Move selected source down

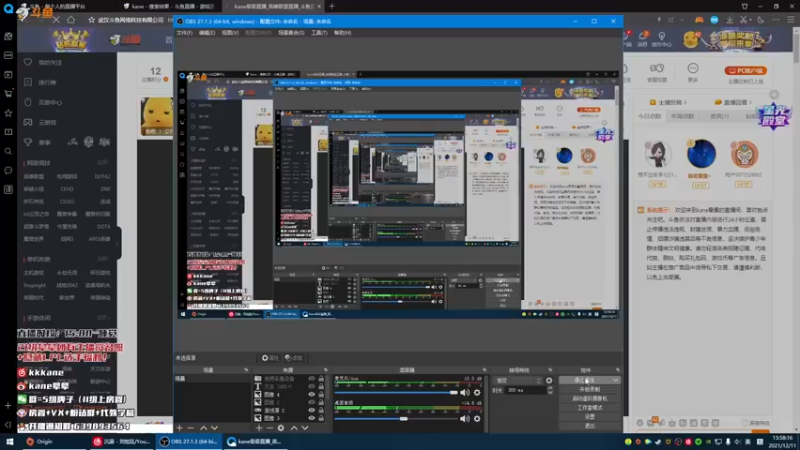pyautogui.click(x=305, y=428)
